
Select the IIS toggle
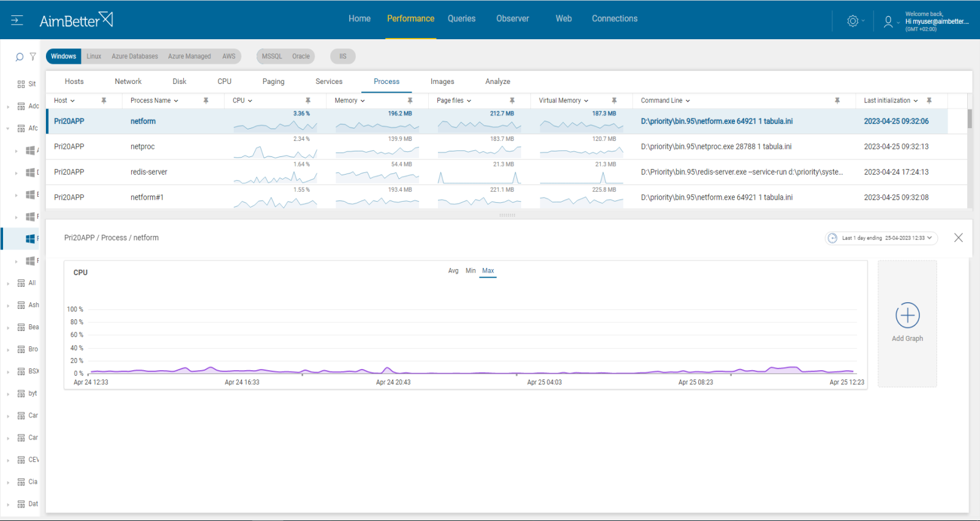(x=343, y=56)
